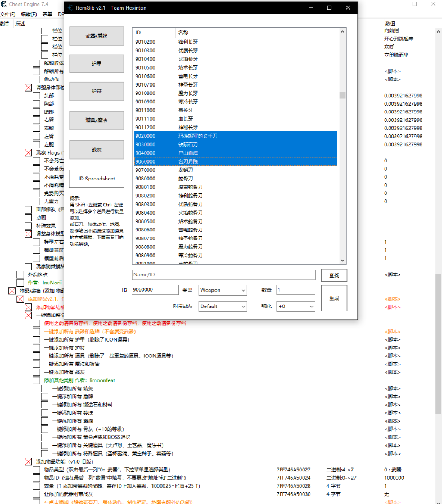
Task: Click the Name/ID search field
Action: point(224,275)
